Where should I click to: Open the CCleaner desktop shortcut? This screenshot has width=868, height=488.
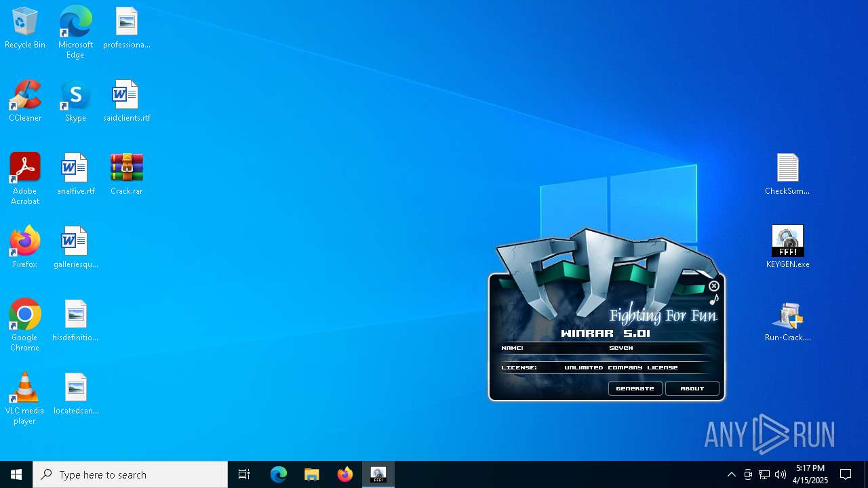pos(25,102)
